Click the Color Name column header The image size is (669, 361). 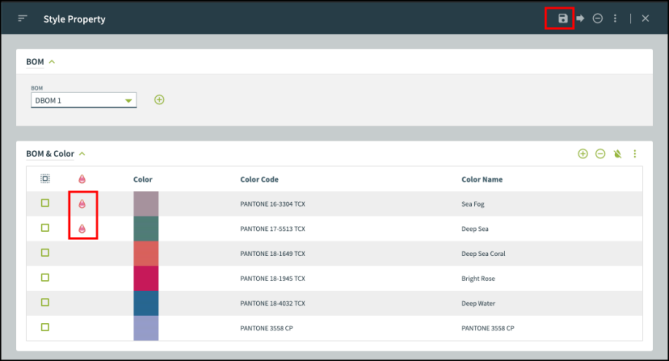click(x=482, y=179)
